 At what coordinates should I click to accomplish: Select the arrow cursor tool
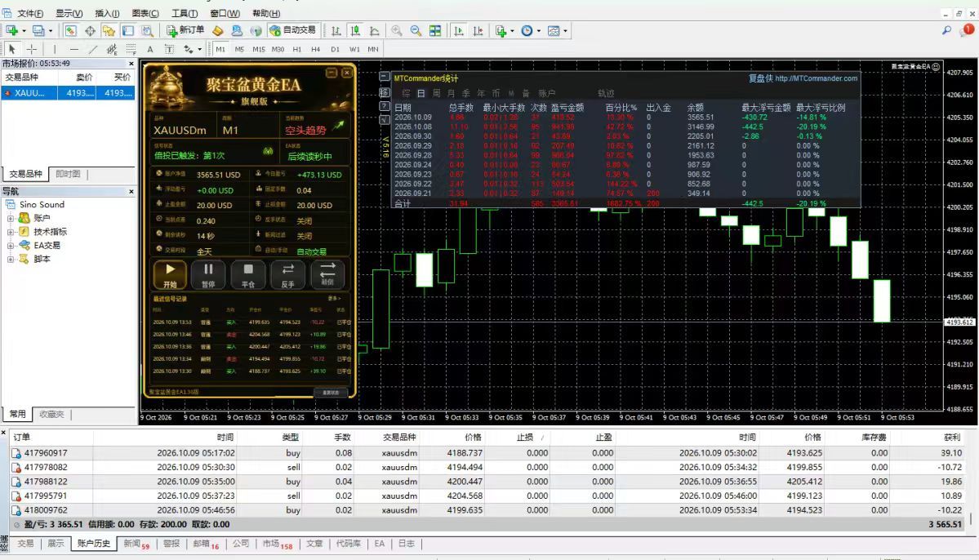(x=12, y=49)
